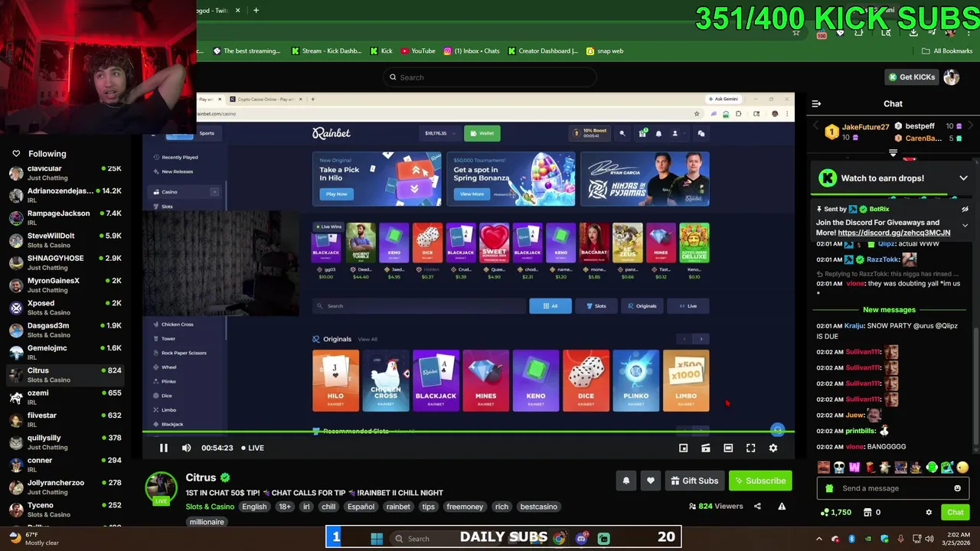Switch player to theater mode
This screenshot has width=980, height=551.
(x=728, y=448)
